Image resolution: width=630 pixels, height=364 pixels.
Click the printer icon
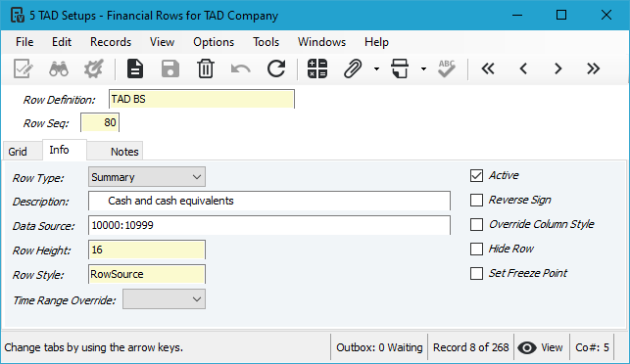pyautogui.click(x=400, y=68)
